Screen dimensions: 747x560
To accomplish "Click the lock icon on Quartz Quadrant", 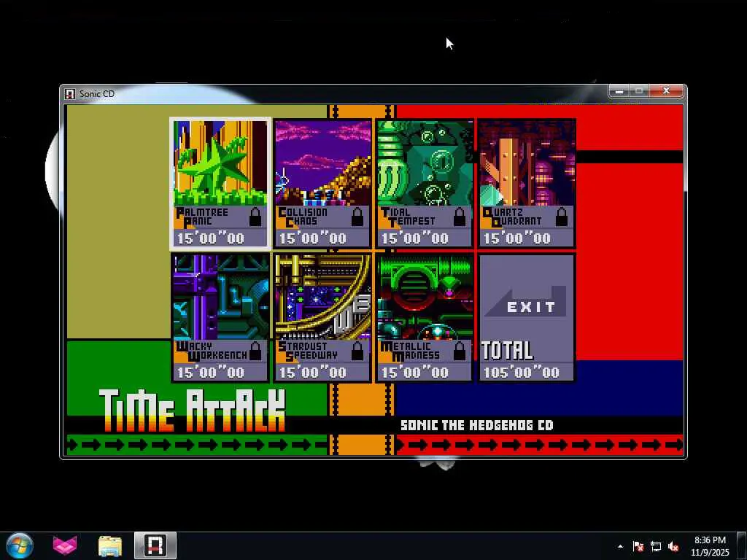I will pos(562,217).
